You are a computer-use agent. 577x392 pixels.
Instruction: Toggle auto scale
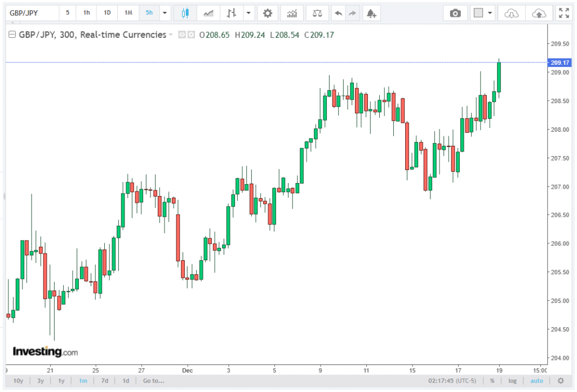click(x=536, y=381)
